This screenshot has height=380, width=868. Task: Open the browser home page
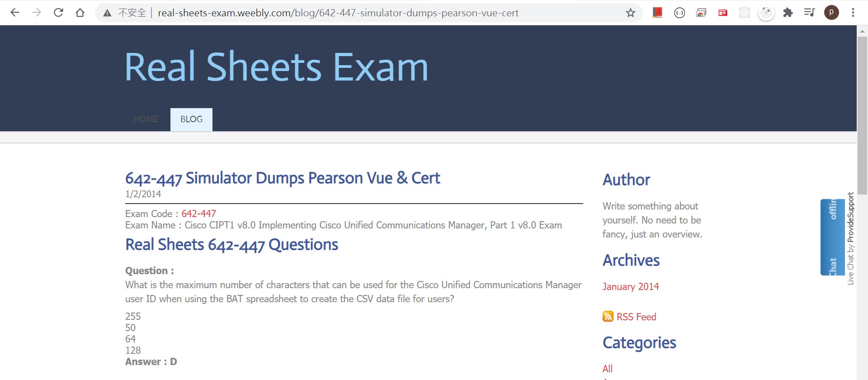click(80, 13)
